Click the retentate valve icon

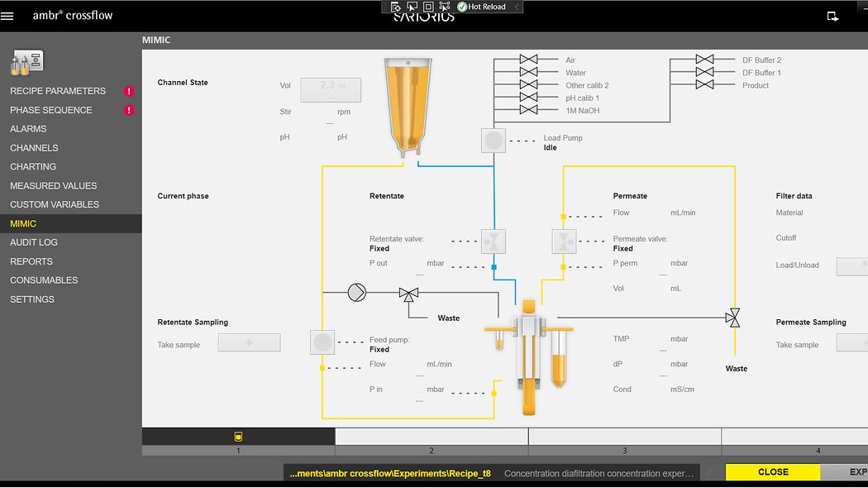(492, 242)
